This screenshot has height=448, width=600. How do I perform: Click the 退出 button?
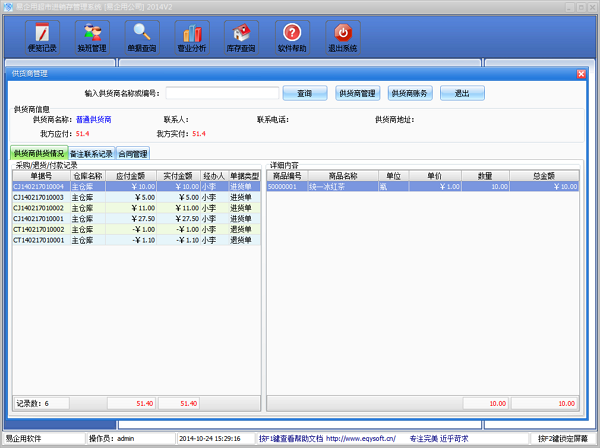[462, 93]
